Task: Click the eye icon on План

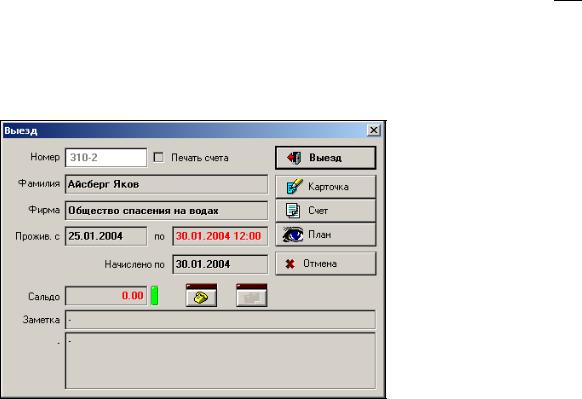Action: pos(293,235)
